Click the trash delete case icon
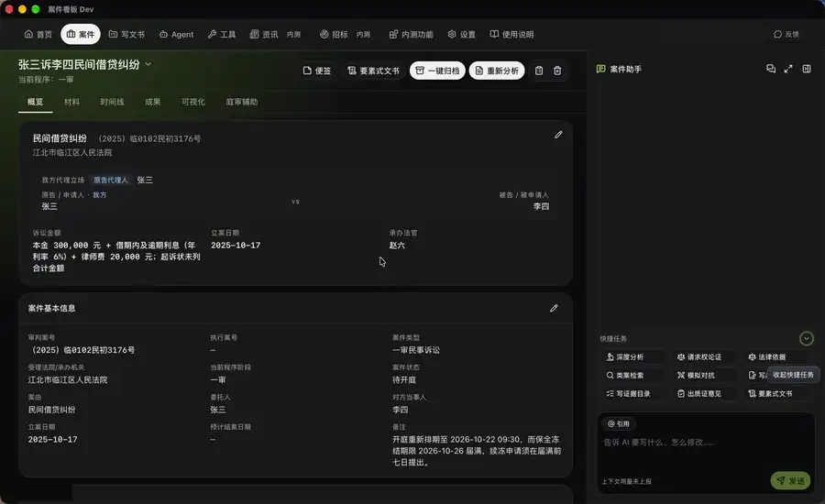Screen dimensions: 825x504 coord(557,71)
